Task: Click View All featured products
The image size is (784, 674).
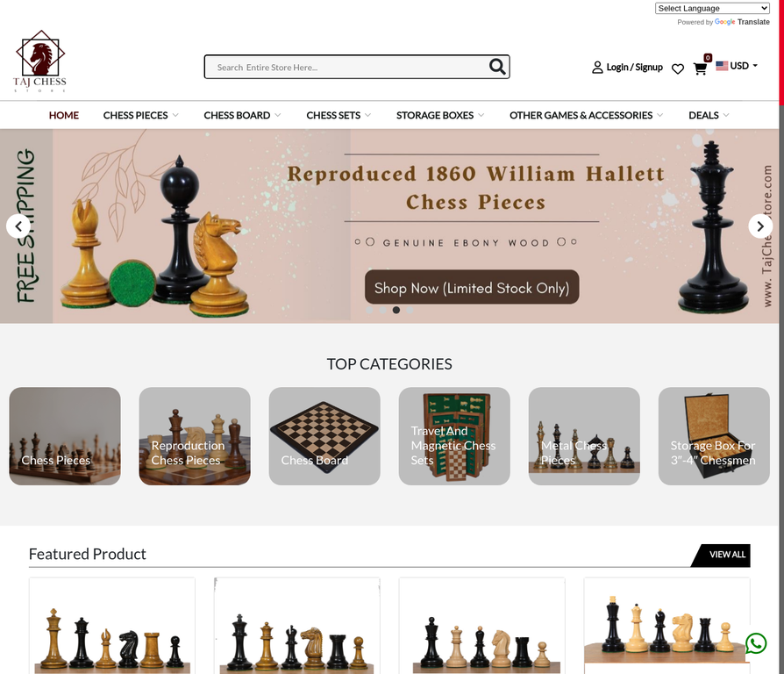Action: (x=726, y=555)
